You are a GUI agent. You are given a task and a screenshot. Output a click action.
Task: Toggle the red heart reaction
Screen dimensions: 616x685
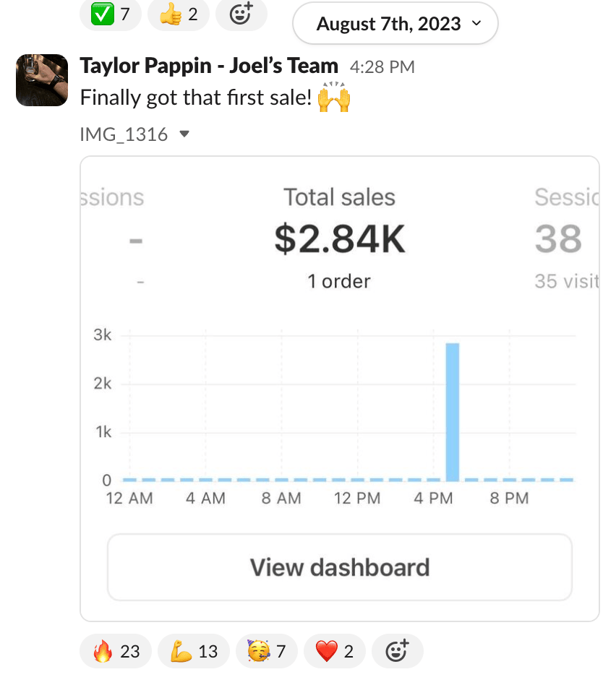tap(334, 651)
